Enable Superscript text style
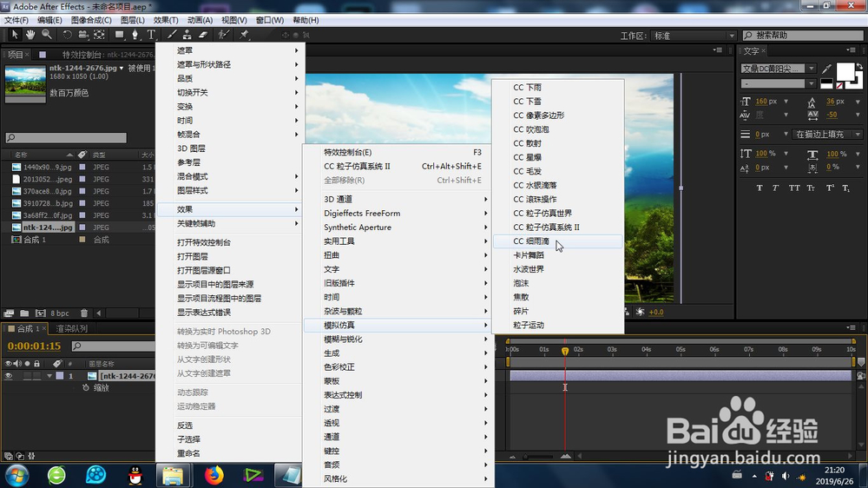This screenshot has height=488, width=868. coord(830,188)
